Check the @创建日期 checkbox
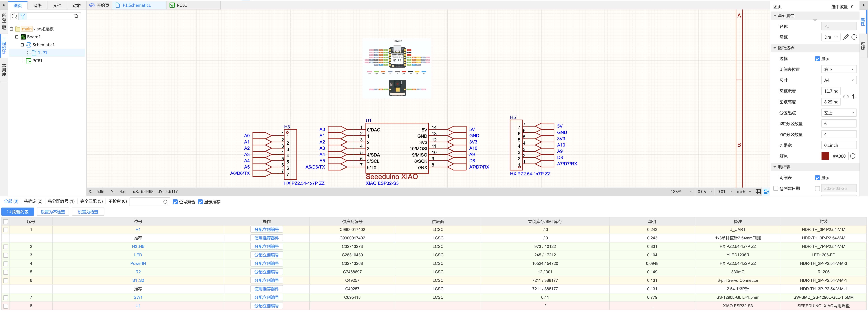 click(x=776, y=189)
